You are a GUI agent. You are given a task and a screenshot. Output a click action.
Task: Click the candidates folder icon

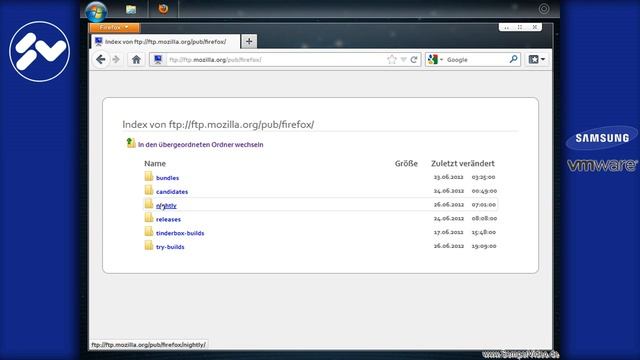click(x=149, y=190)
